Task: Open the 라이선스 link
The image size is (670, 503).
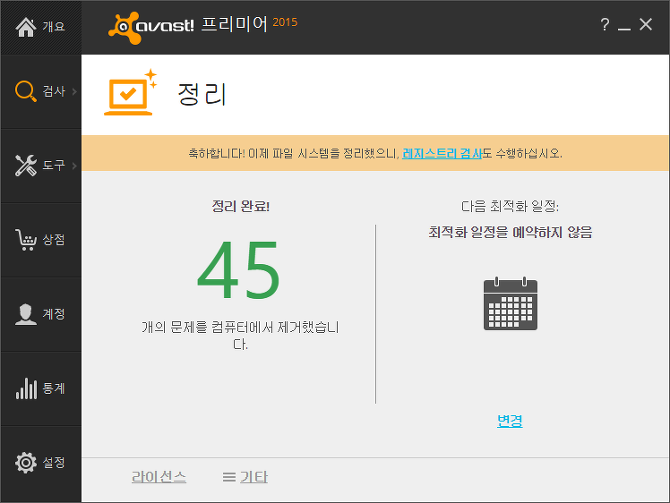Action: pyautogui.click(x=159, y=477)
